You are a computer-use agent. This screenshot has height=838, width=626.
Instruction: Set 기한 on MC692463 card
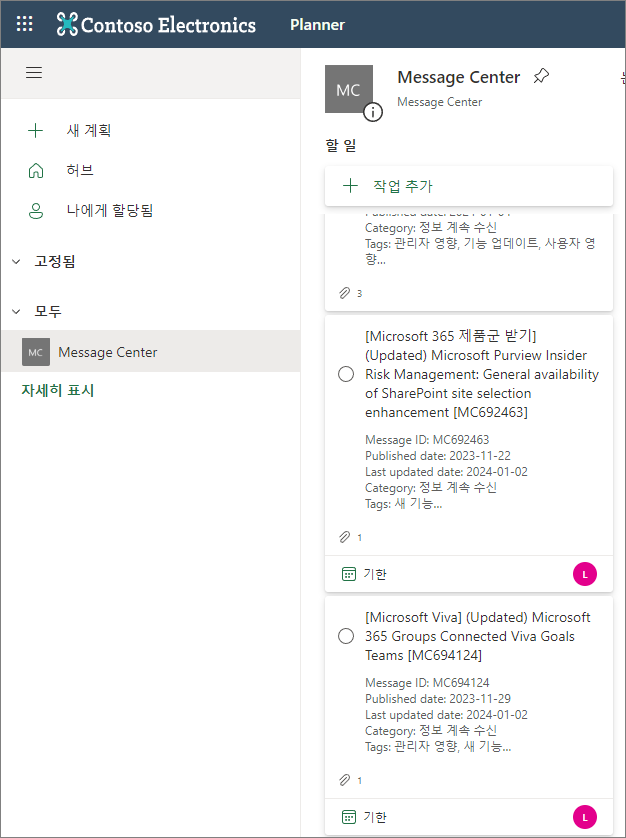[375, 575]
